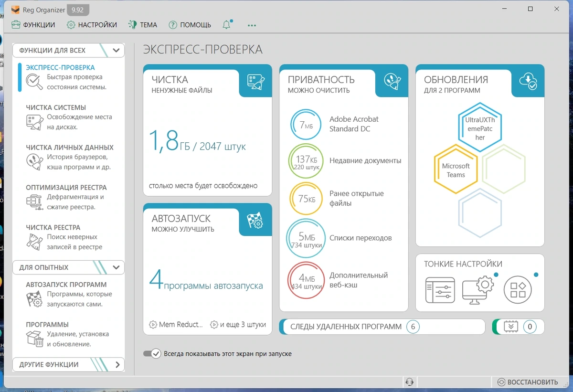
Task: Click the Microsoft Teams hexagon
Action: click(x=456, y=170)
